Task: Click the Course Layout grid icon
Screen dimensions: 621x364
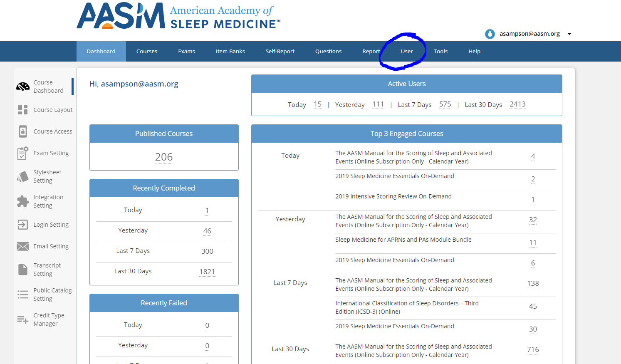Action: (23, 110)
